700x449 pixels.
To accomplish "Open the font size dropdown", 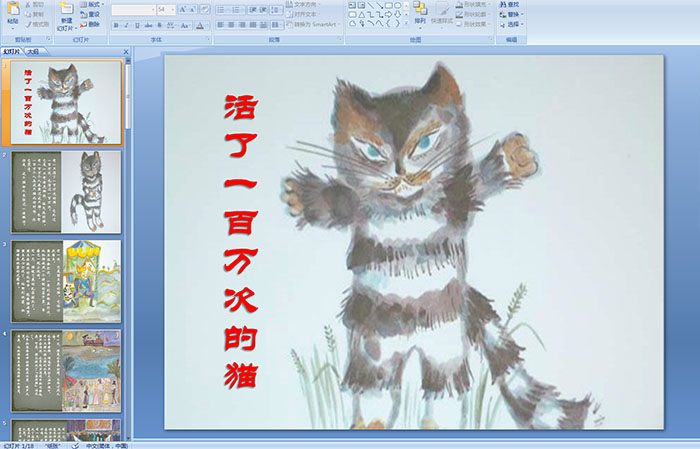I will click(172, 9).
